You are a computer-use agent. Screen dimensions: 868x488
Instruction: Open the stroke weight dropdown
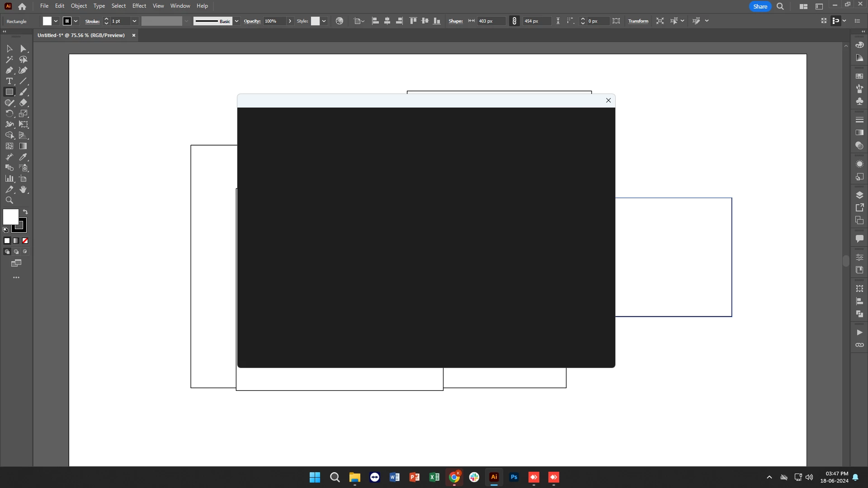(x=134, y=21)
